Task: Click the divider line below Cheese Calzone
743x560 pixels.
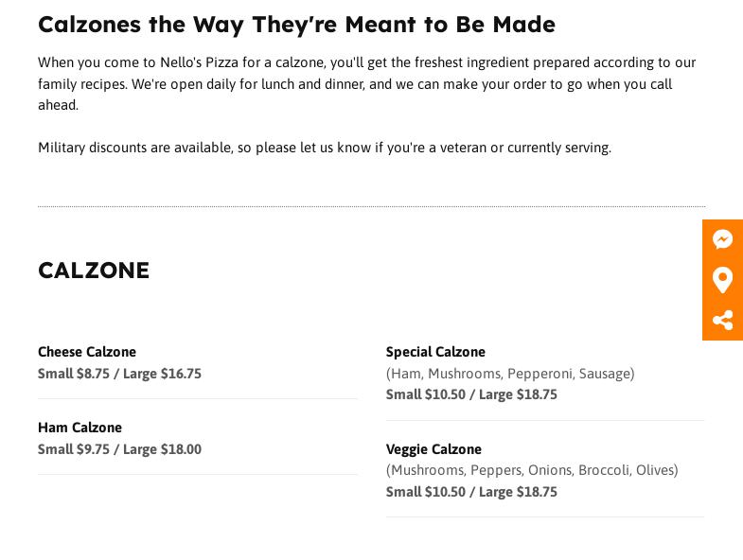Action: (198, 398)
